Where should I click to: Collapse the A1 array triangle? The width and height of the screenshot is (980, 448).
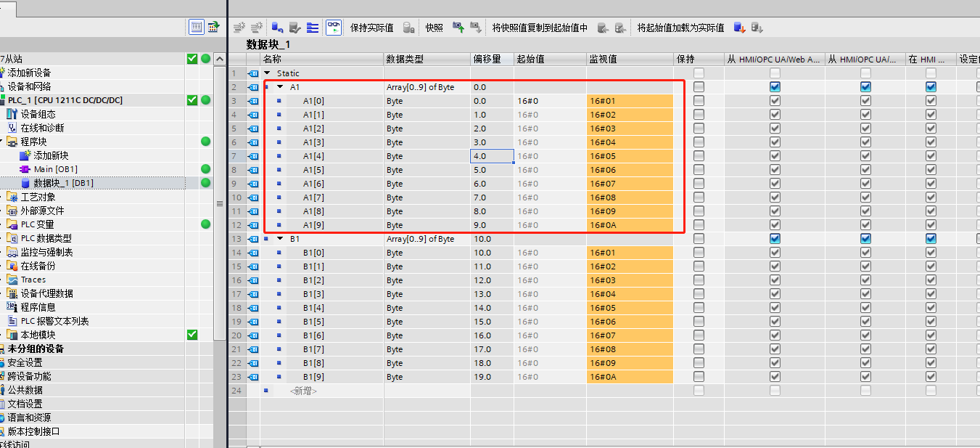click(280, 87)
